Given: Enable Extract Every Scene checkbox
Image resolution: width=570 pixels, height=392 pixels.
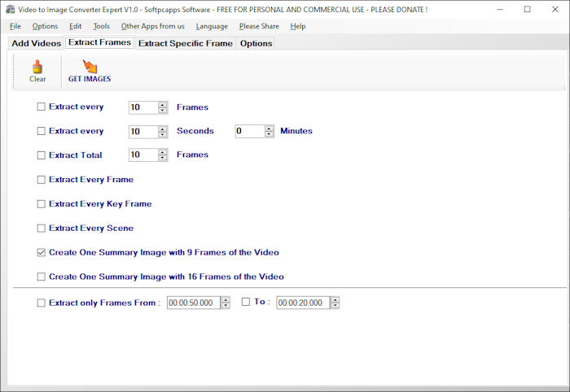Looking at the screenshot, I should (x=42, y=229).
